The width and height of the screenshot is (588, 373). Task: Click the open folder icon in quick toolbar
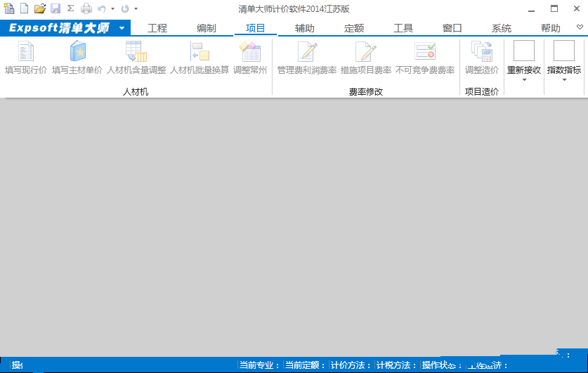[x=40, y=8]
